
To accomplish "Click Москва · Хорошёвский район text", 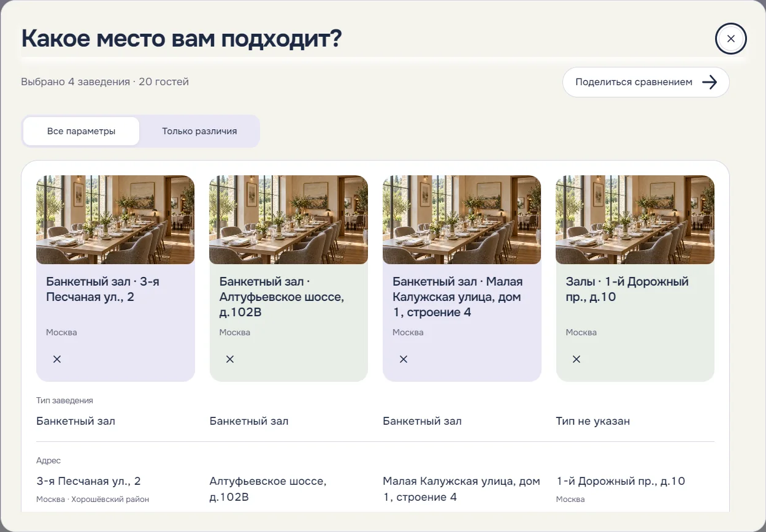I will coord(93,499).
